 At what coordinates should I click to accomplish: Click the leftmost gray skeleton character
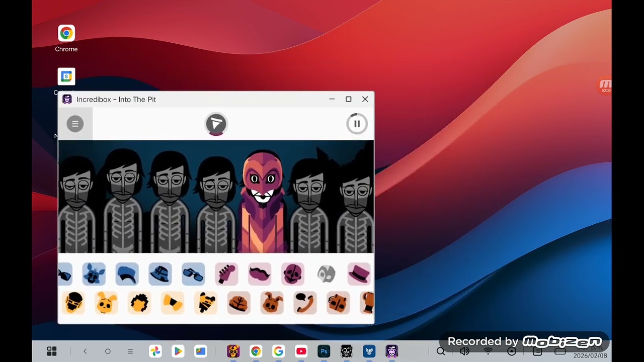pyautogui.click(x=77, y=204)
